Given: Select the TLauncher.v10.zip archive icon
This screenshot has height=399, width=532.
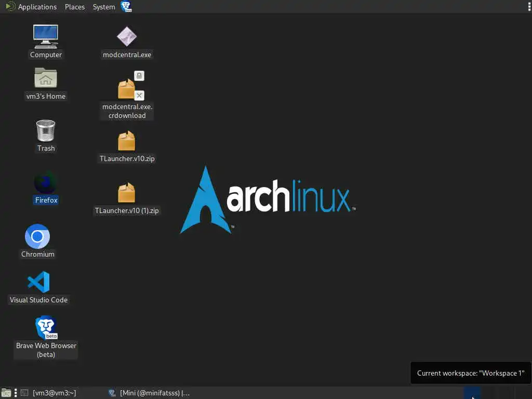Looking at the screenshot, I should [x=127, y=140].
